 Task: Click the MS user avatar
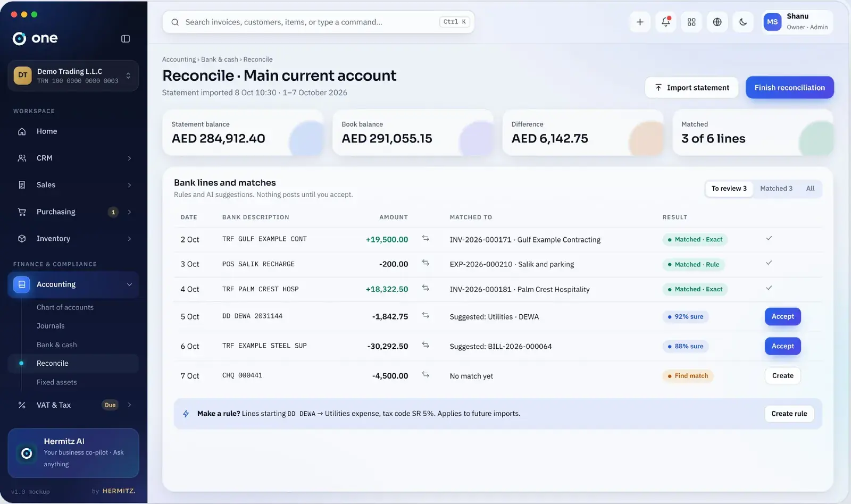[772, 22]
